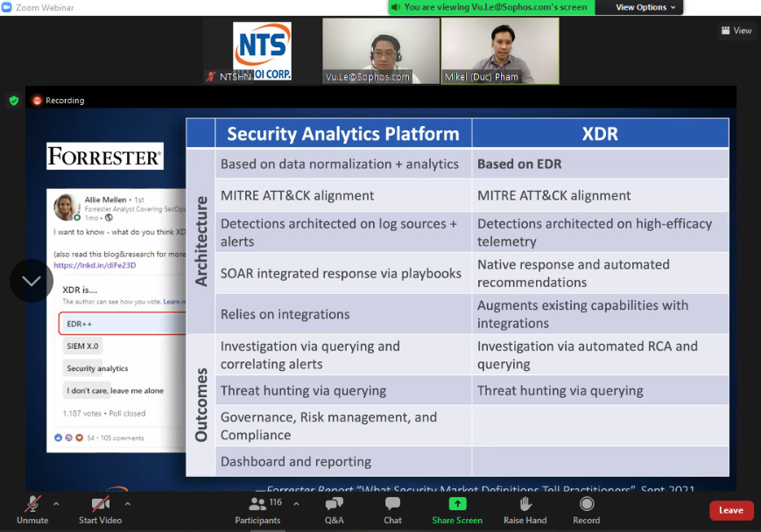Viewport: 761px width, 532px height.
Task: Click the "1,187 votes" poll text
Action: point(82,414)
